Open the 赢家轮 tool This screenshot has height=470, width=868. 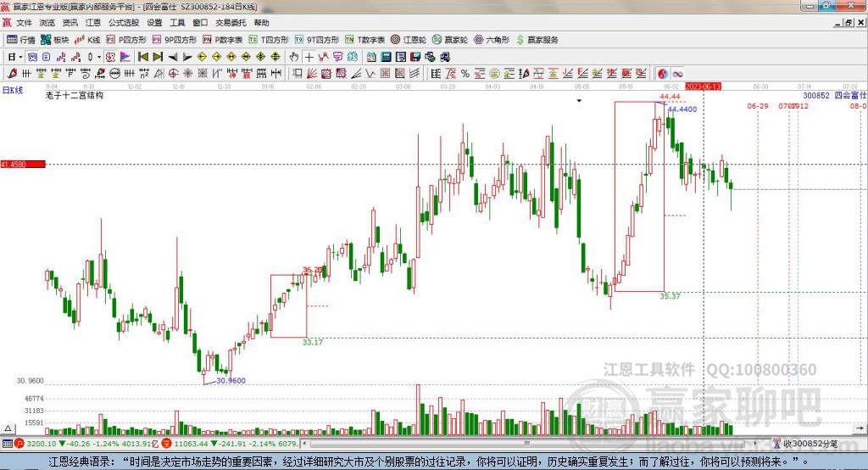tap(450, 40)
